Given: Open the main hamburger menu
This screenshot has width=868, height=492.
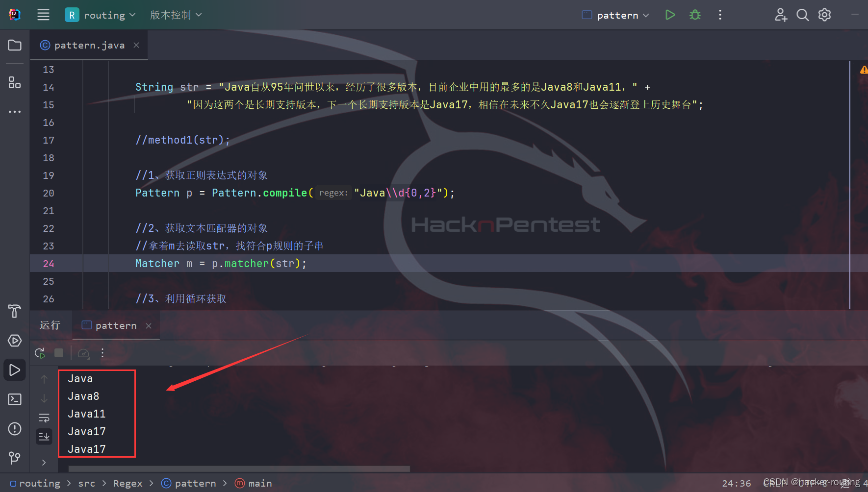Looking at the screenshot, I should pos(43,15).
